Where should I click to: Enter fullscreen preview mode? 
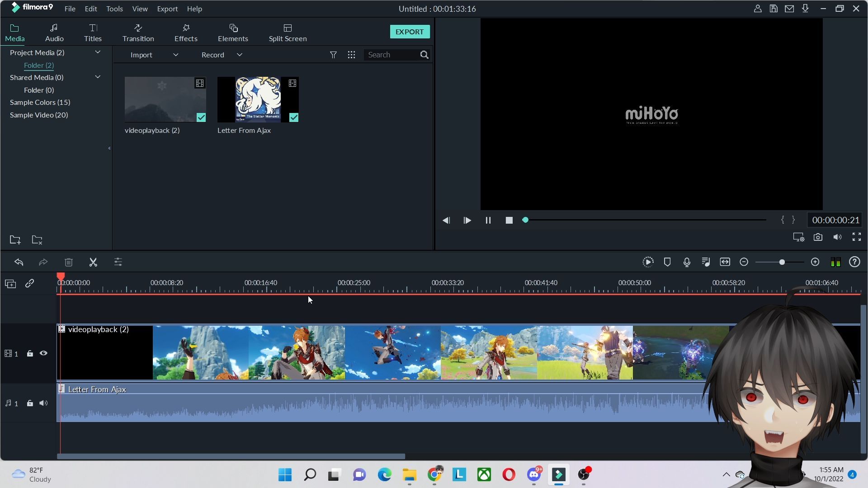(857, 237)
